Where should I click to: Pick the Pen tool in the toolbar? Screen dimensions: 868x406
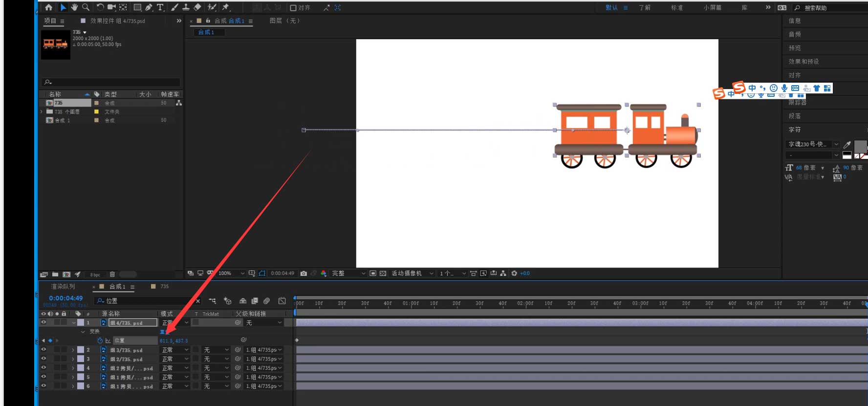pyautogui.click(x=149, y=7)
